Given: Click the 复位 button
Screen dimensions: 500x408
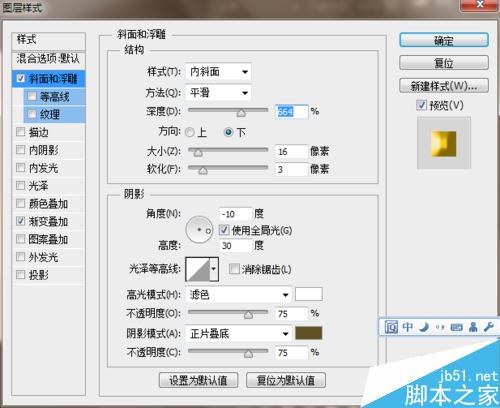Looking at the screenshot, I should click(x=444, y=62).
